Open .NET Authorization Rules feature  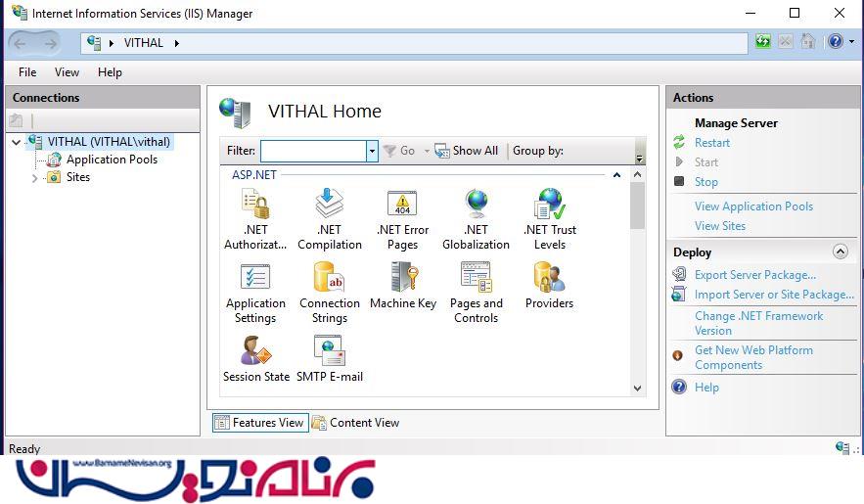pyautogui.click(x=255, y=219)
